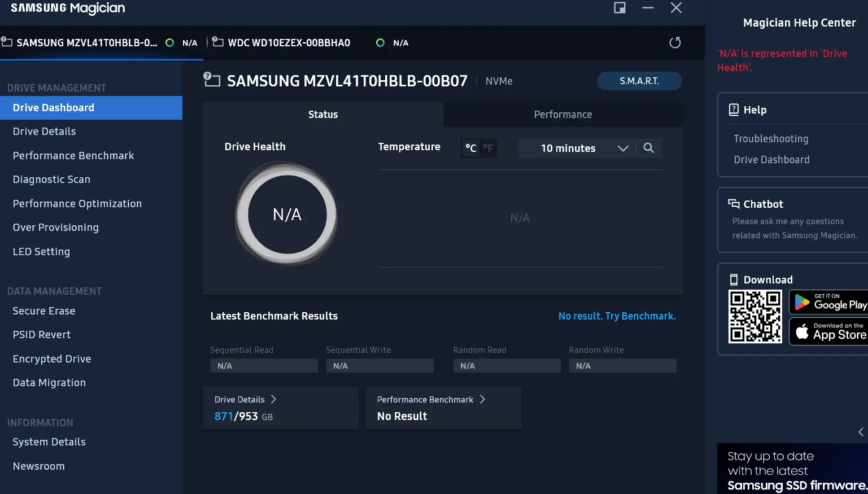Click the No Result benchmark value
Image resolution: width=868 pixels, height=494 pixels.
[x=402, y=417]
